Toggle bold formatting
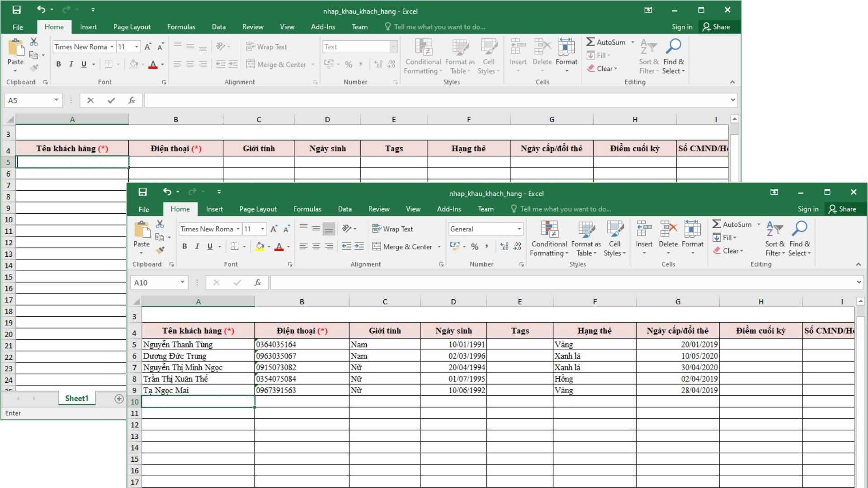 [x=184, y=246]
